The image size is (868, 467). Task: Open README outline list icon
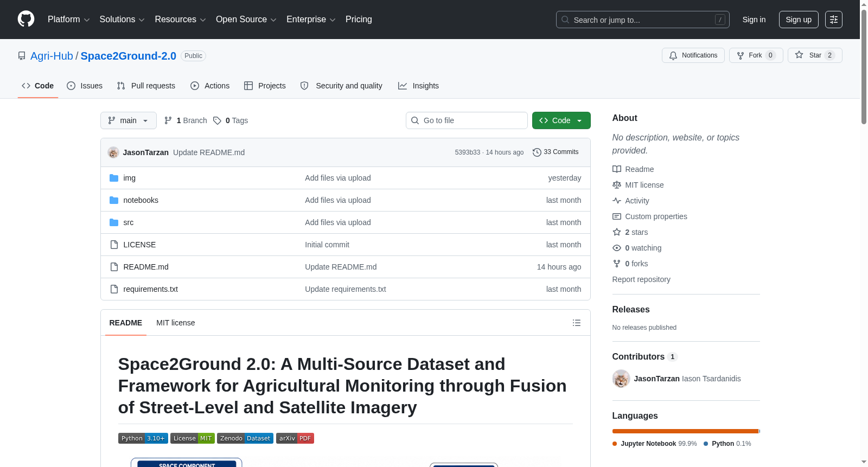pyautogui.click(x=577, y=323)
